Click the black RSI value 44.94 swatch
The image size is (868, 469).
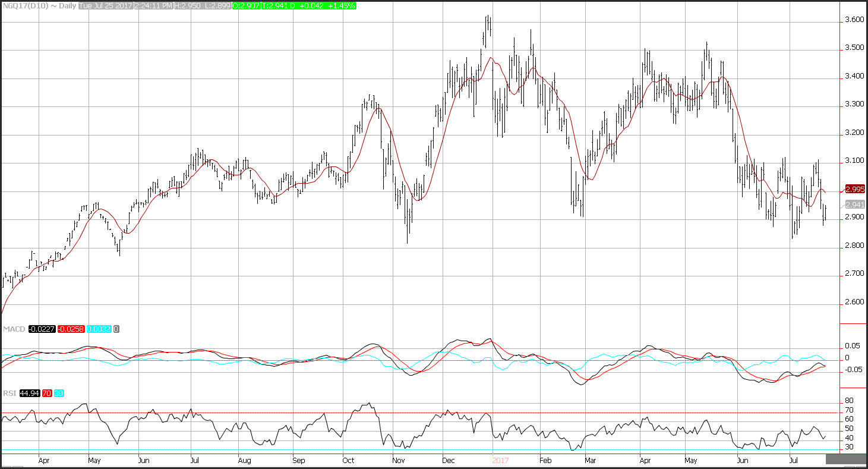pyautogui.click(x=30, y=394)
